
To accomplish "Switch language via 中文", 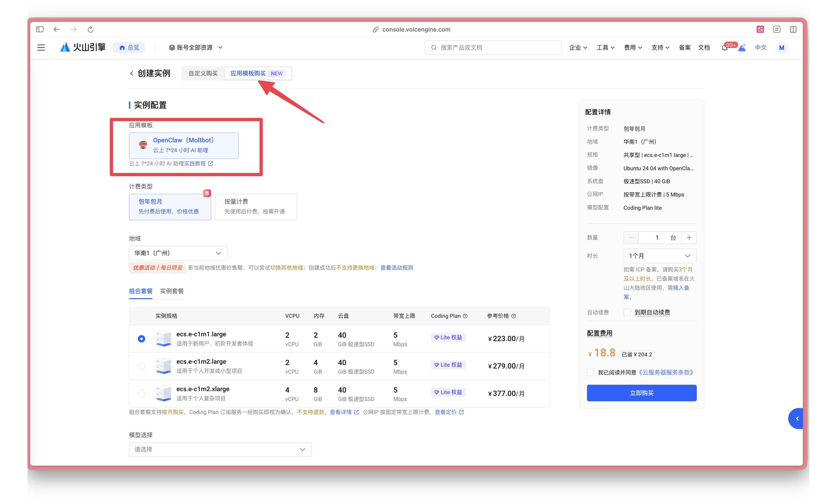I will coord(760,48).
